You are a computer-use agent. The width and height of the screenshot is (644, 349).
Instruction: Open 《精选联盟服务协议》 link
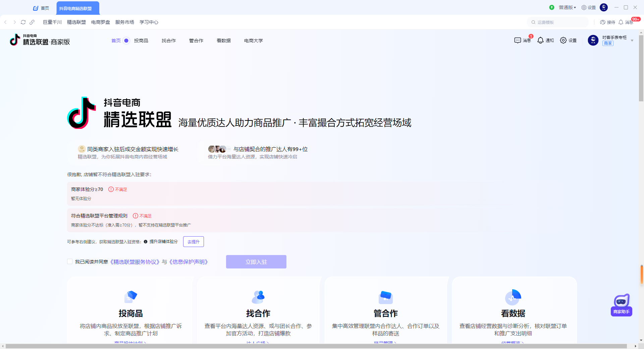tap(135, 262)
